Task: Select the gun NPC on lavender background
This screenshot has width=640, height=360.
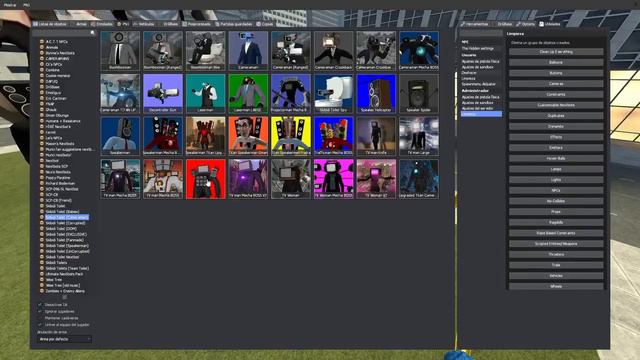Action: click(x=163, y=93)
